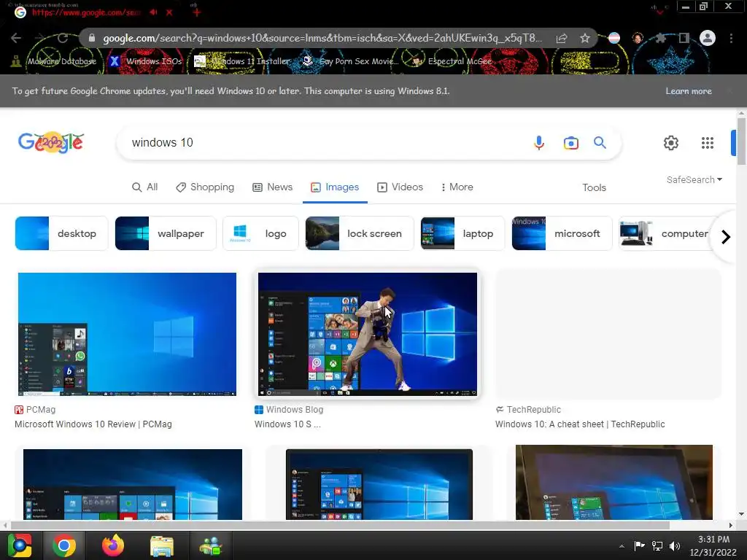747x560 pixels.
Task: Open network icon in system tray
Action: (x=657, y=545)
